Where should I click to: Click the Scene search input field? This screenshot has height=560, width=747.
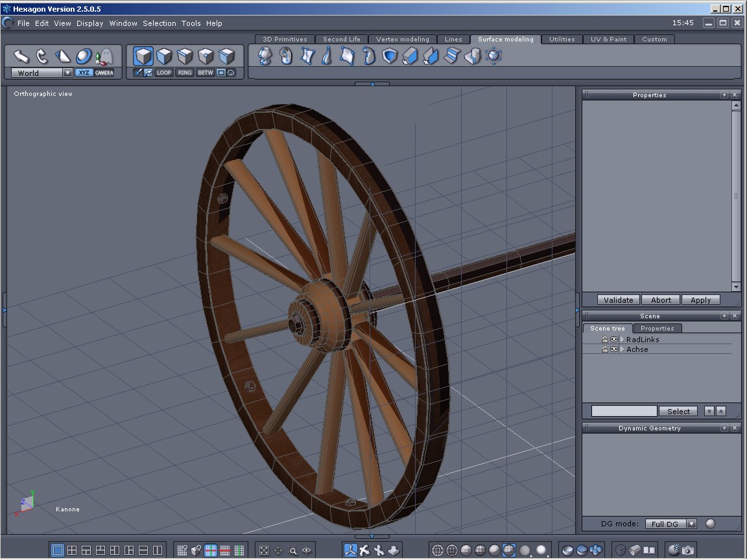tap(624, 412)
